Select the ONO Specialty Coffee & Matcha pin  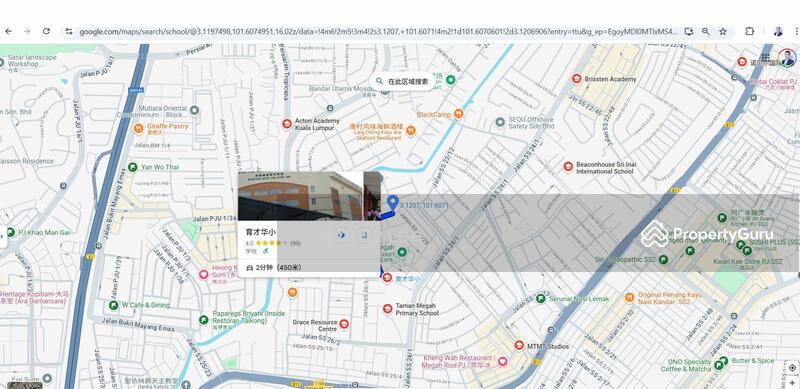pos(718,365)
